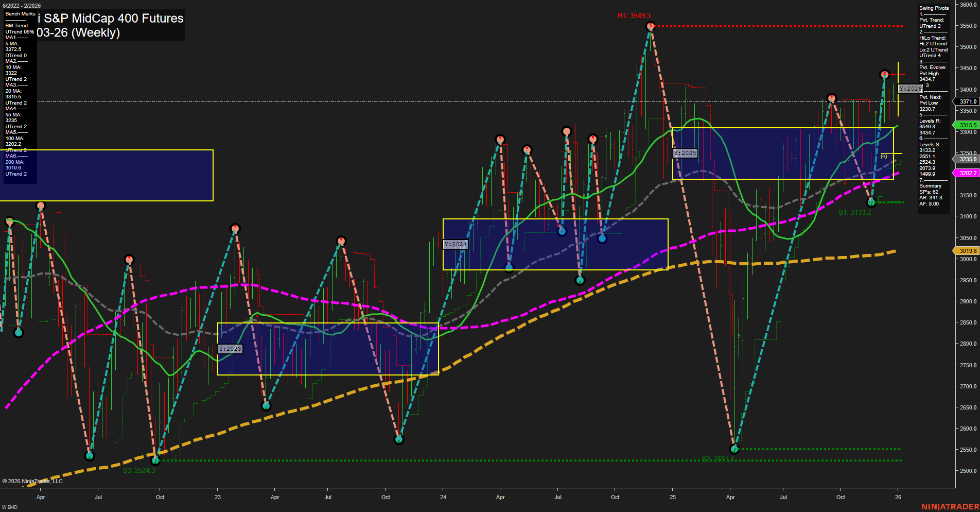Click the S1: 3133.2 support label
The width and height of the screenshot is (980, 512).
[854, 211]
